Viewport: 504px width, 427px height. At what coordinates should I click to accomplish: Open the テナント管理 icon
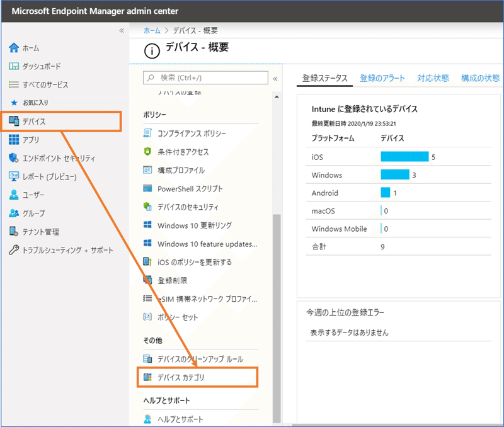pyautogui.click(x=13, y=231)
